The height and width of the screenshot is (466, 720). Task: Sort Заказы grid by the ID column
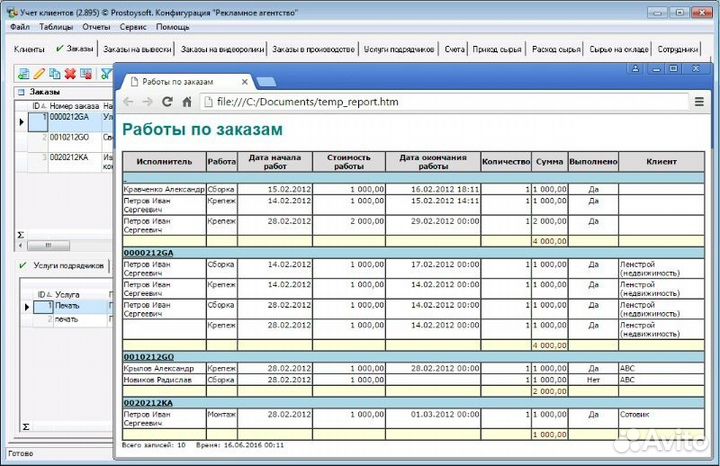point(39,106)
